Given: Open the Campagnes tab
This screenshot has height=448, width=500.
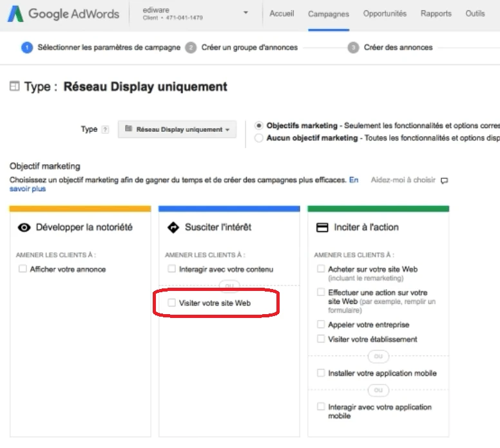Looking at the screenshot, I should 329,14.
